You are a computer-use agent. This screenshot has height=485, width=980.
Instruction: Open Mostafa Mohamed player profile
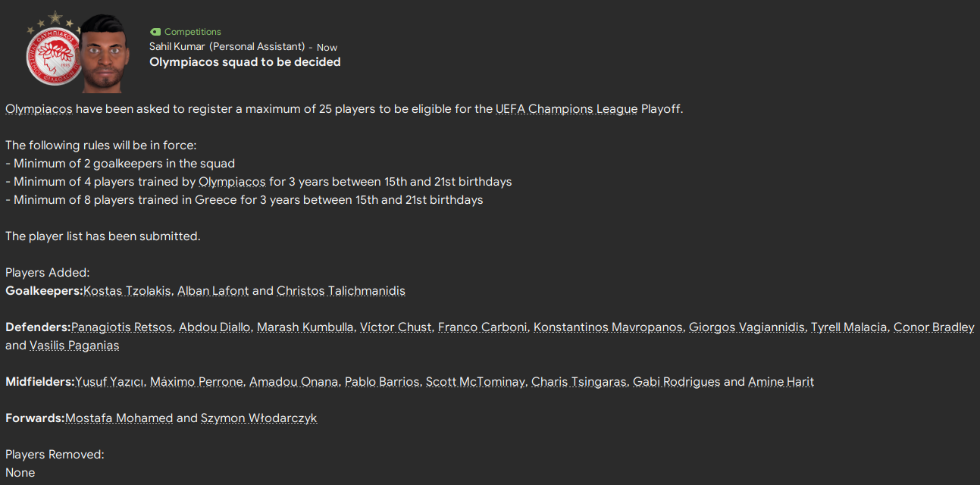pyautogui.click(x=119, y=418)
